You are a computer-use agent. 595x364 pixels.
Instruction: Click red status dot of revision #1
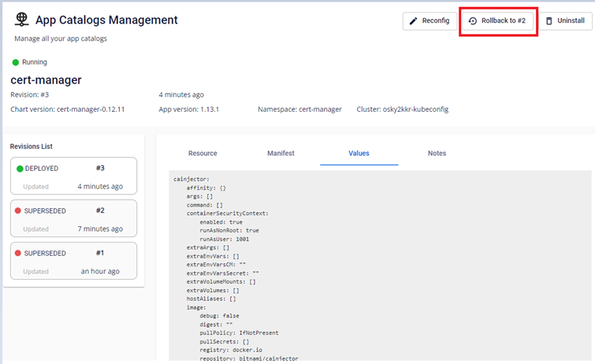click(x=18, y=254)
